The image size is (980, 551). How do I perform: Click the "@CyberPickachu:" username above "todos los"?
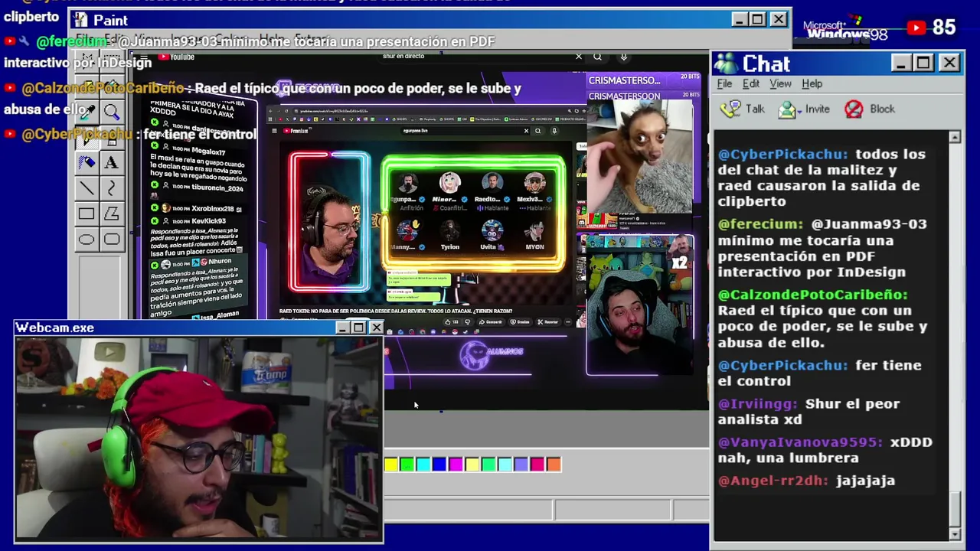point(783,155)
